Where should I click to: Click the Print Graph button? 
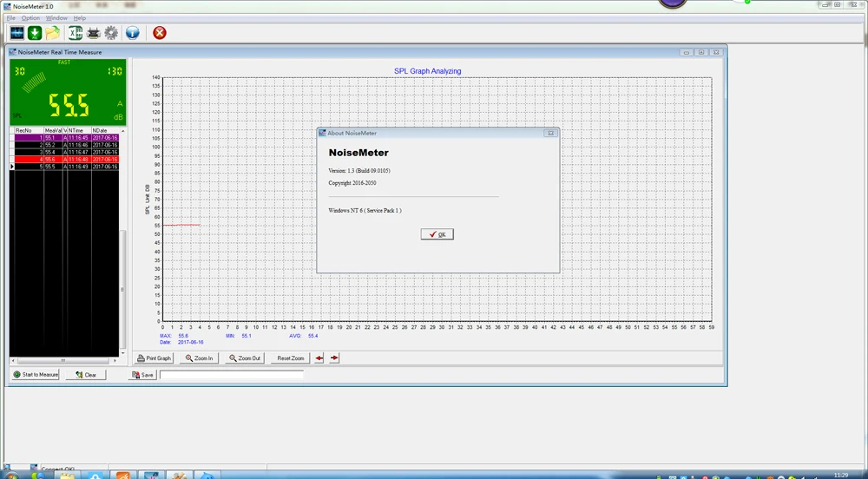(x=155, y=358)
